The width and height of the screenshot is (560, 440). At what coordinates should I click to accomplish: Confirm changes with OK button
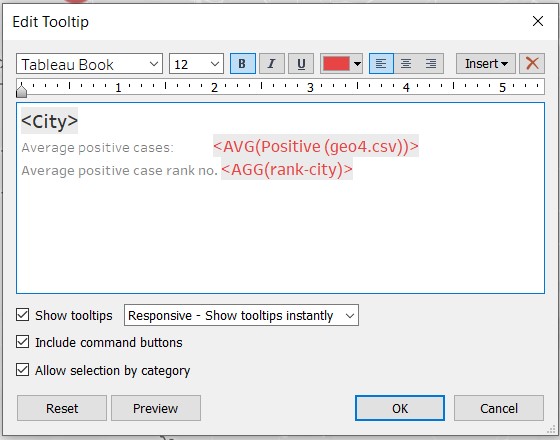[400, 408]
